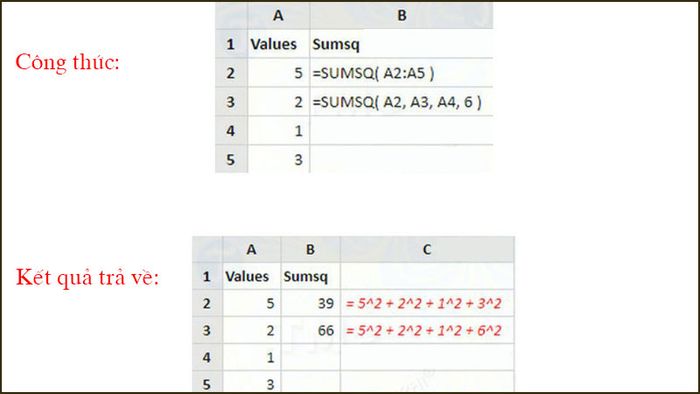
Task: Click the =SUMSQ( A2:A5 ) formula cell
Action: pos(401,73)
